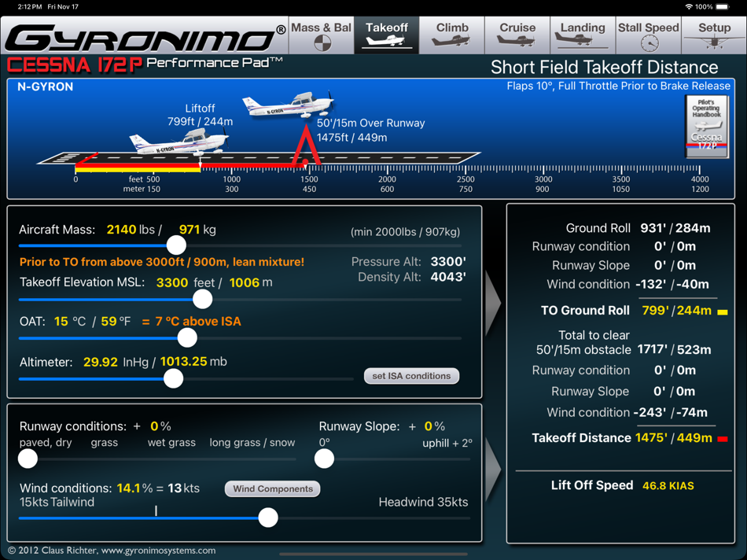The height and width of the screenshot is (560, 747).
Task: Open the Stall Speed tab
Action: pyautogui.click(x=649, y=35)
